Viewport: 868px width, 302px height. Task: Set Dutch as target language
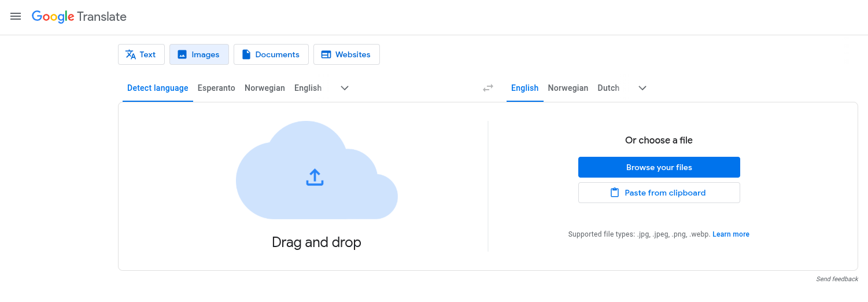[x=608, y=88]
